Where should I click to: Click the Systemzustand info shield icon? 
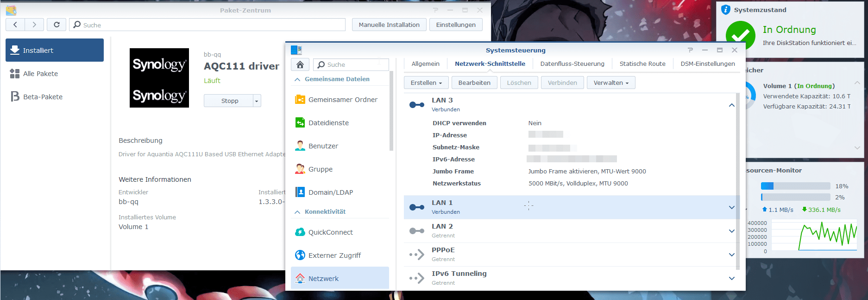pyautogui.click(x=726, y=10)
